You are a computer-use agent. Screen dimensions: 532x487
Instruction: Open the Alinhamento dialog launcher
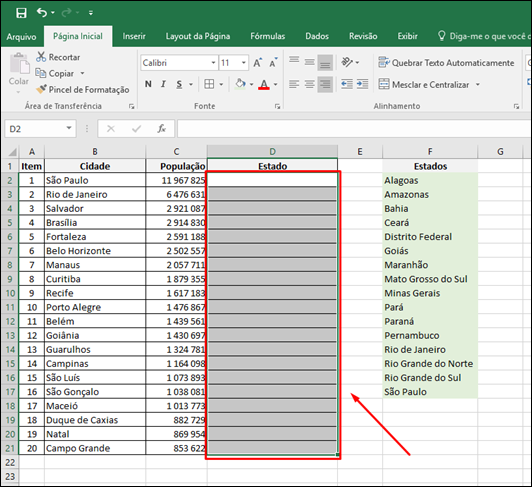pyautogui.click(x=516, y=107)
